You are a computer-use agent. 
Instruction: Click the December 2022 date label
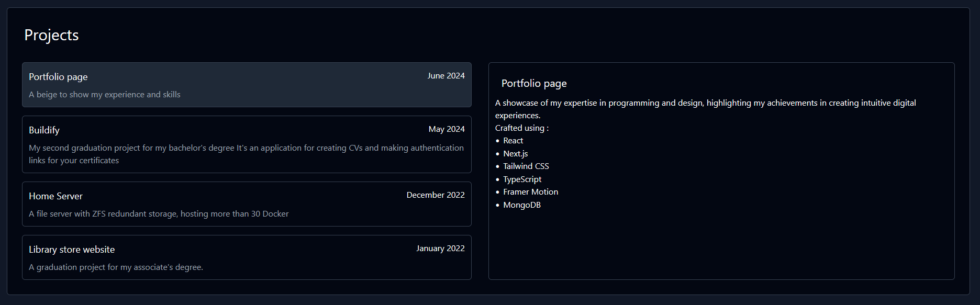click(435, 195)
